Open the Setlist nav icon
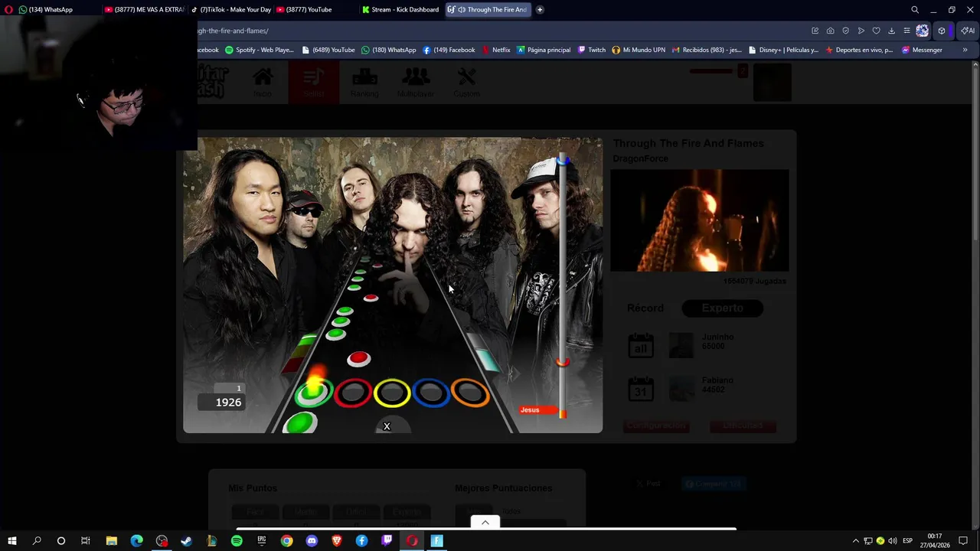The height and width of the screenshot is (551, 980). [313, 82]
